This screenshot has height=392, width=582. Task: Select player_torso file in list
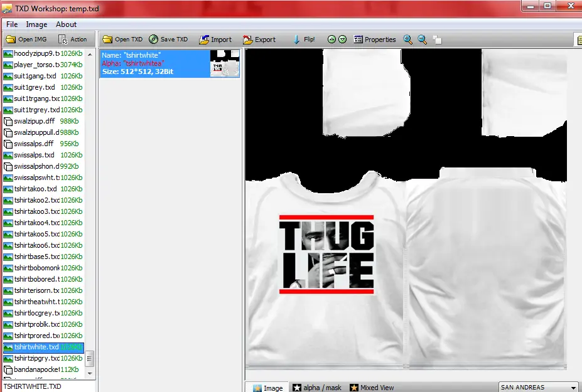(43, 65)
